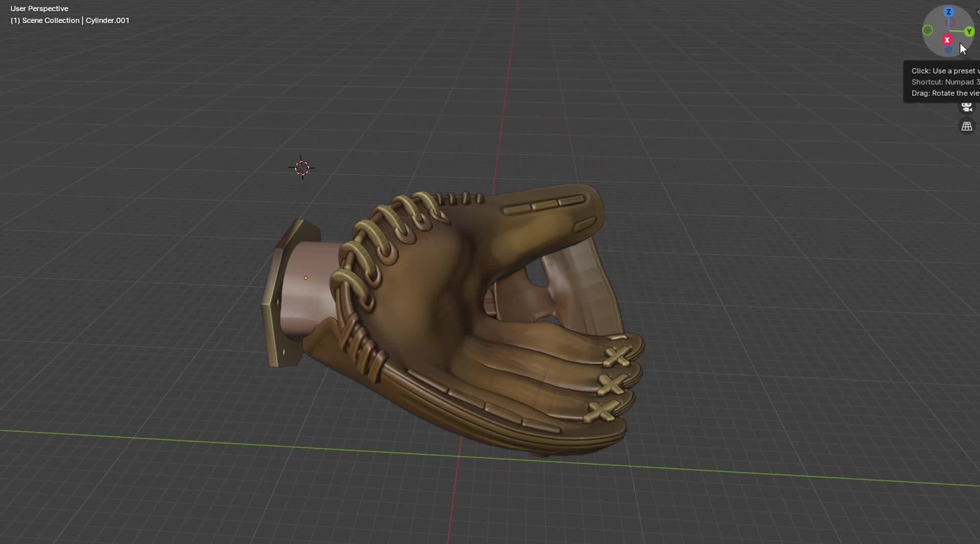Click the glove's orange origin dot
This screenshot has width=980, height=544.
(x=305, y=277)
